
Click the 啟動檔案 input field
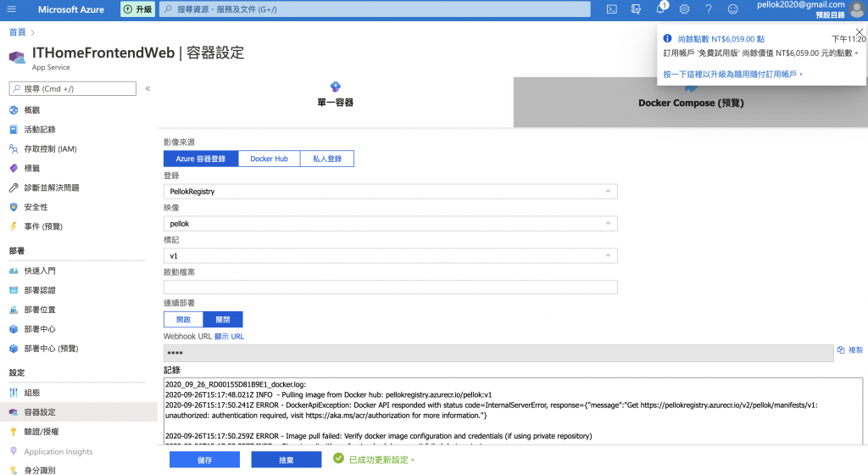pos(390,287)
